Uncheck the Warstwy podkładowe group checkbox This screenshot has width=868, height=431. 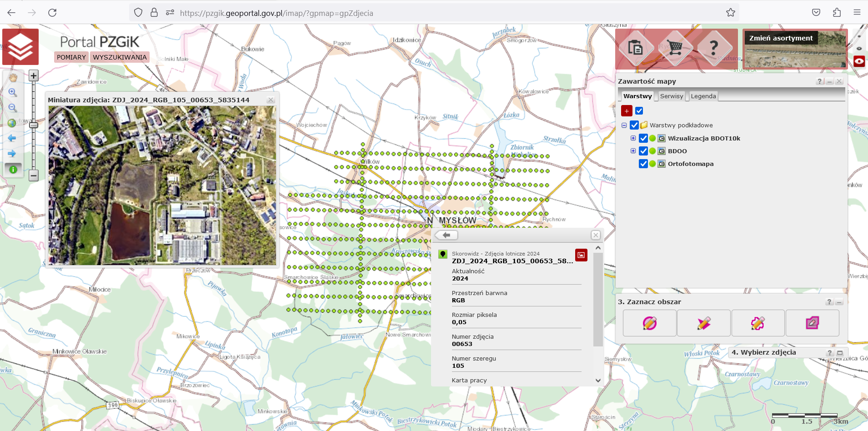634,125
